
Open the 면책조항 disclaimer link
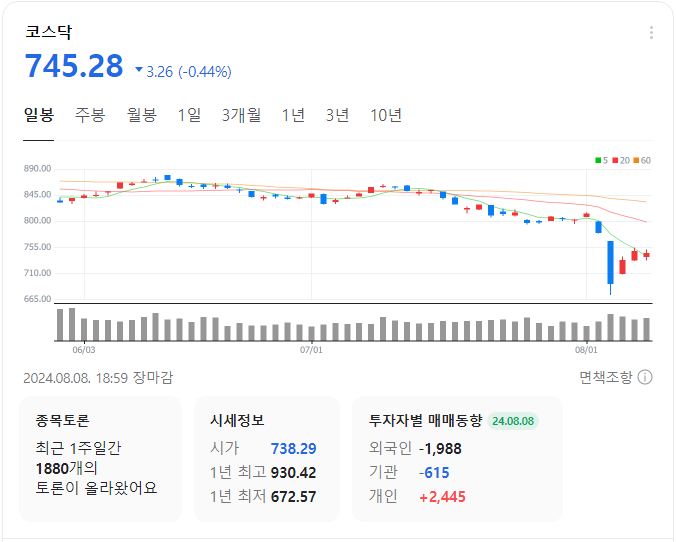tap(605, 377)
